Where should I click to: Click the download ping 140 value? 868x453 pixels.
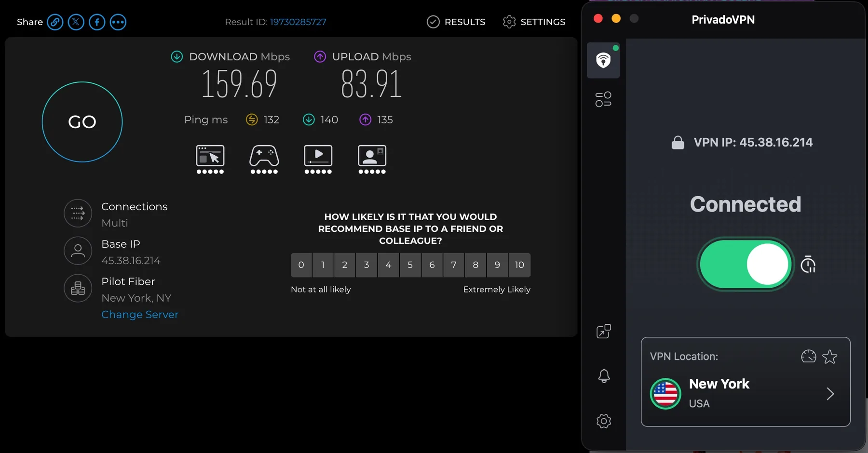(x=329, y=120)
